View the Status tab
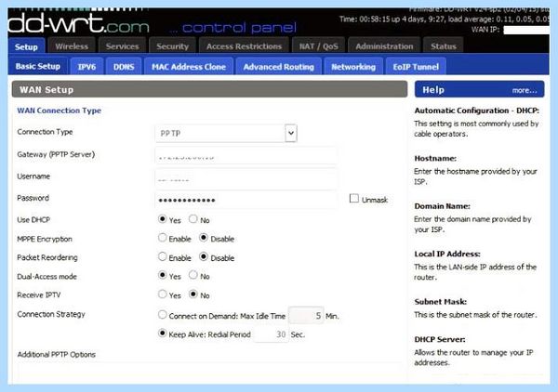Image resolution: width=558 pixels, height=392 pixels. pyautogui.click(x=444, y=46)
